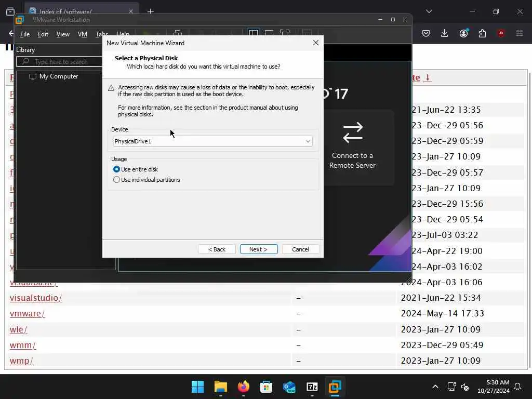Open the PhysicalDrive1 device dropdown
532x399 pixels.
pos(212,141)
